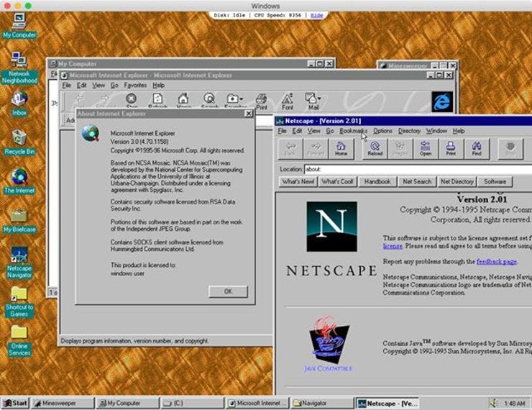Click Search icon in Internet Explorer toolbar
Screen dimensions: 532x410
tap(209, 101)
